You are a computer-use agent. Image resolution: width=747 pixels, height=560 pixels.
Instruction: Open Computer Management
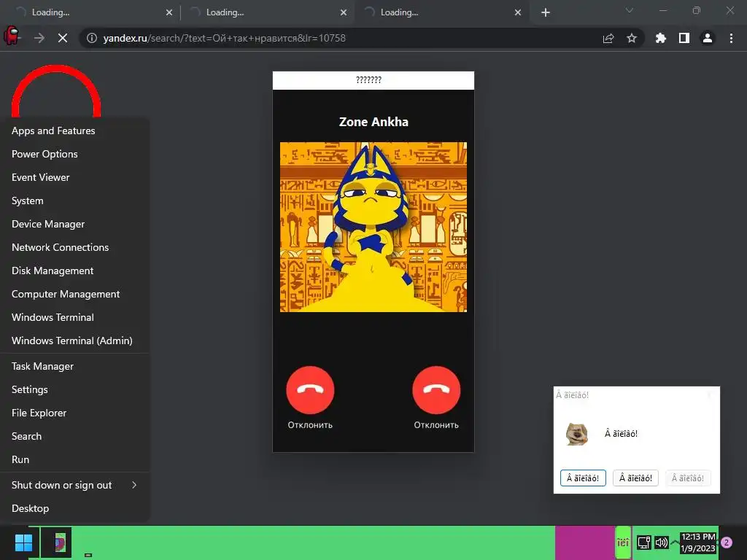[75, 294]
